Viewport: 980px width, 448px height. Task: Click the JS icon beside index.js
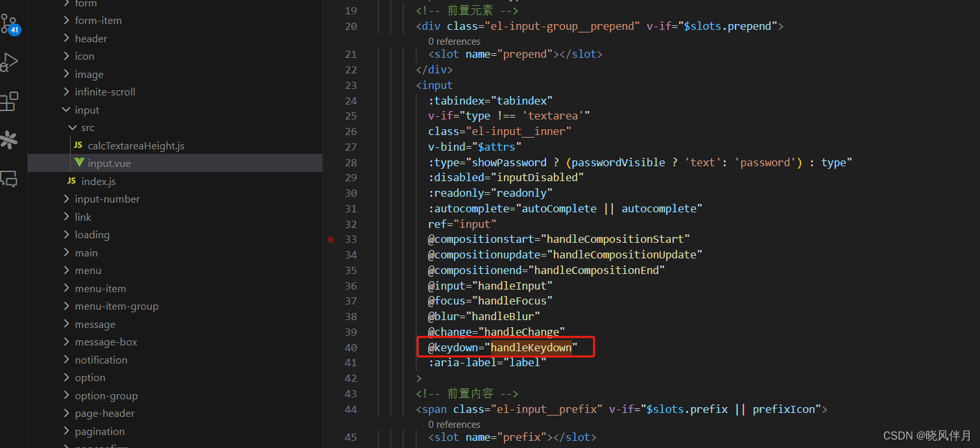point(71,181)
